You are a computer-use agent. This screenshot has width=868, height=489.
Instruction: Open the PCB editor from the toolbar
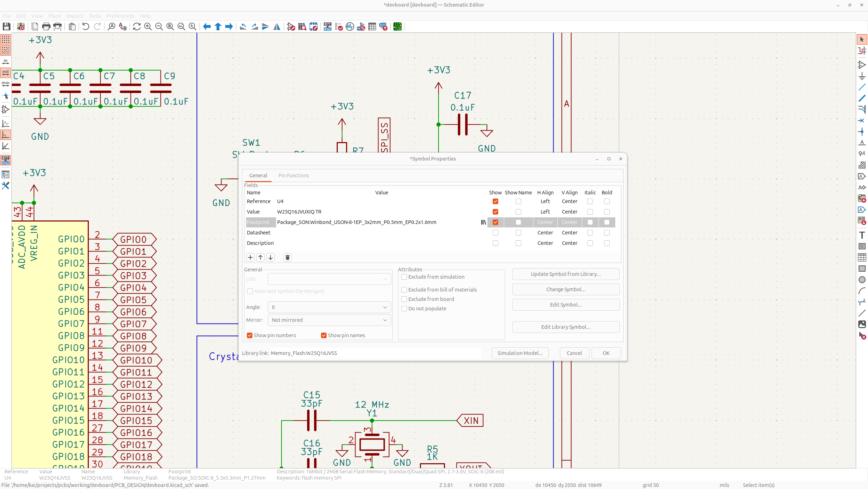(398, 26)
